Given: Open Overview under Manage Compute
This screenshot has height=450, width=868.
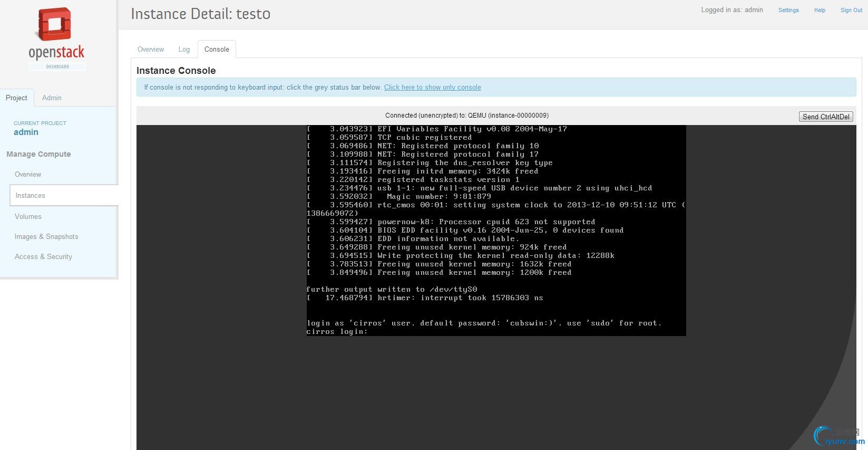Looking at the screenshot, I should pyautogui.click(x=28, y=175).
